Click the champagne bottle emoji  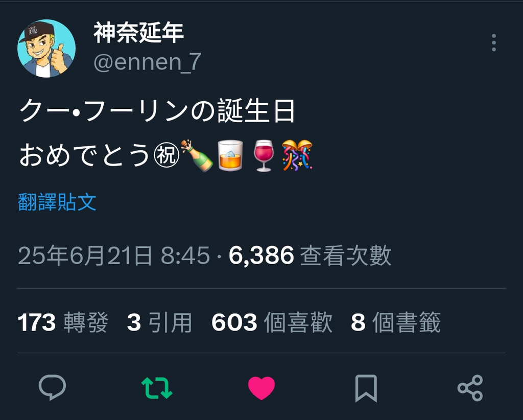click(x=197, y=155)
